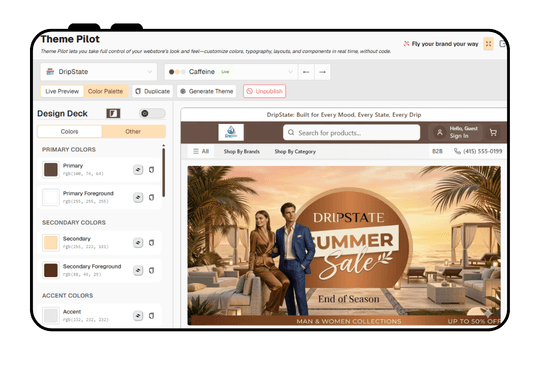
Task: Select the Colors tab in Design Deck
Action: [70, 132]
